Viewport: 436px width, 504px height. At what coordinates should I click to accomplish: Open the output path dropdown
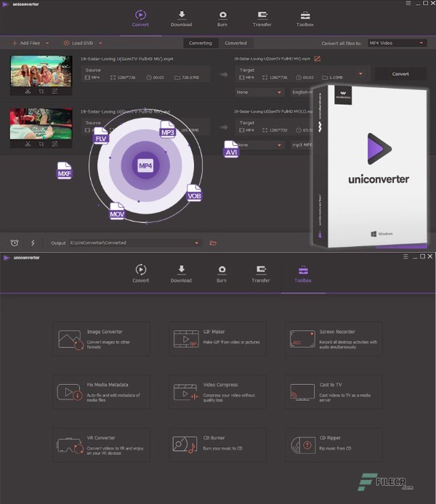point(196,243)
